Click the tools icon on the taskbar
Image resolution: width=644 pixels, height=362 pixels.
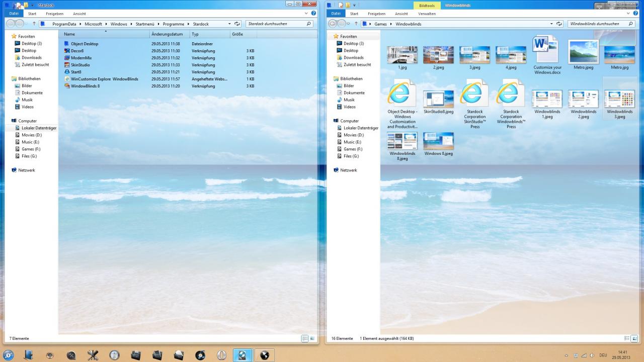(93, 355)
